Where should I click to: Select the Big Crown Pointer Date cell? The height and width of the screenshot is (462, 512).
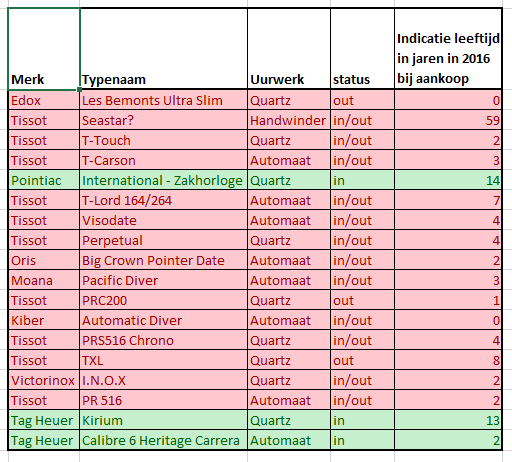pyautogui.click(x=164, y=260)
